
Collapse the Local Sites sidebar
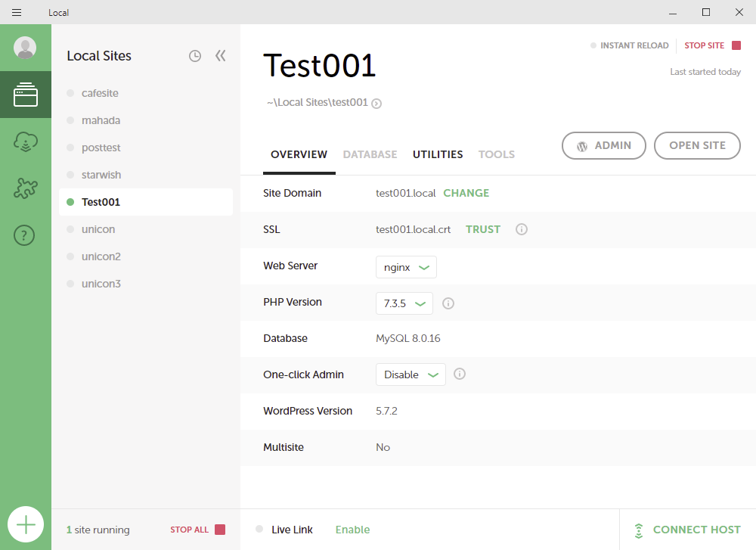pos(220,56)
